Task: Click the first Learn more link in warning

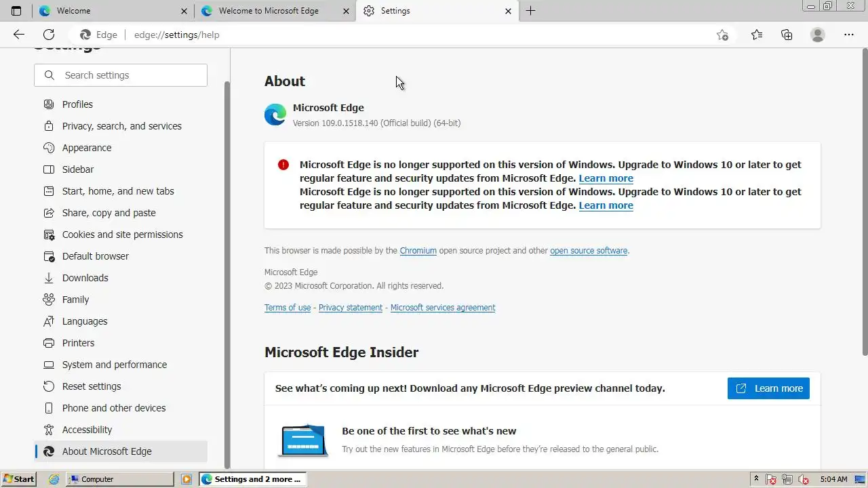Action: coord(606,178)
